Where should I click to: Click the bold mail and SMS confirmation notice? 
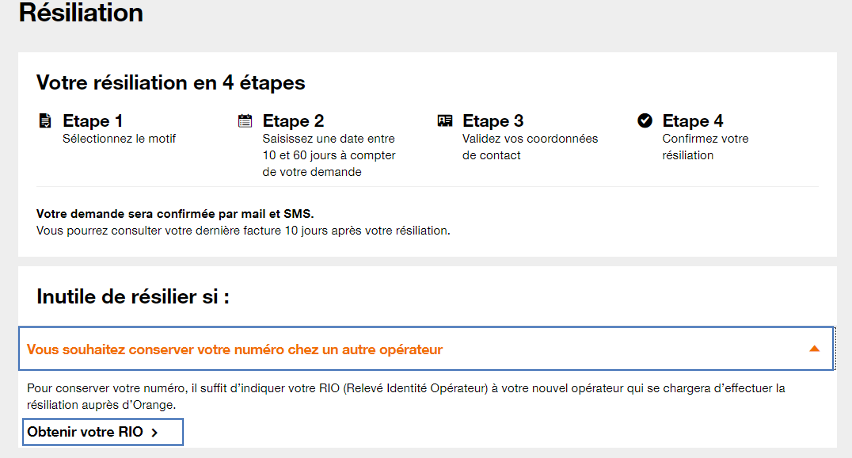click(x=175, y=214)
